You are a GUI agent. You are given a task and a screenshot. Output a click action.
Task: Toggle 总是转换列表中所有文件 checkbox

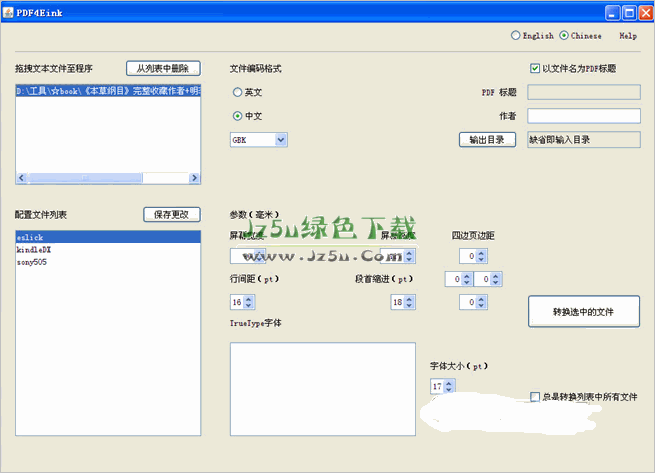pos(535,397)
